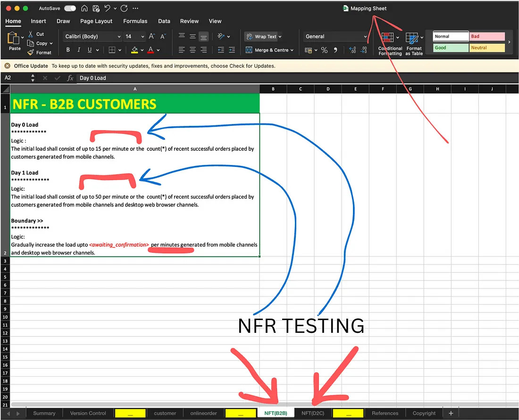519x420 pixels.
Task: Apply the Bad cell style
Action: pos(487,36)
